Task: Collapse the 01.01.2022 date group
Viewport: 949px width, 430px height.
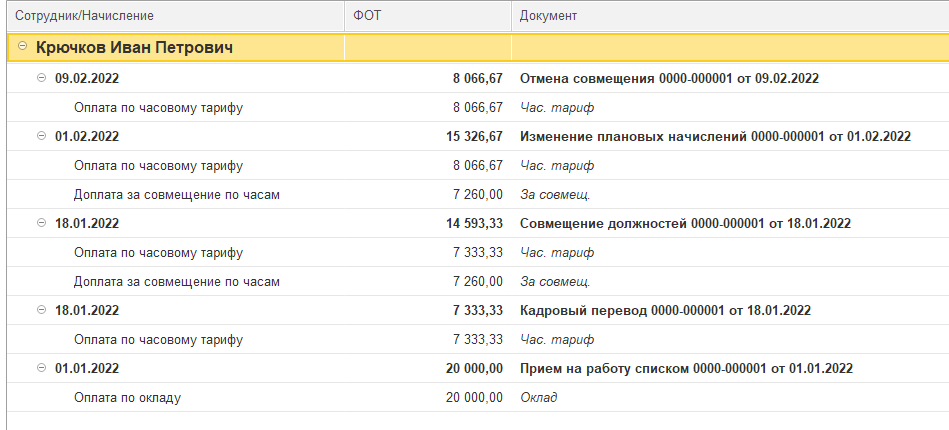Action: 42,368
